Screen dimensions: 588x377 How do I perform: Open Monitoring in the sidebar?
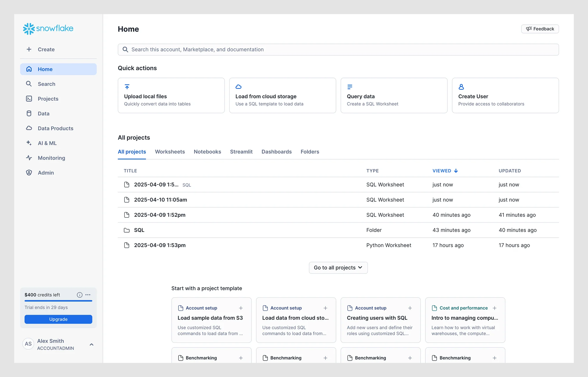pos(58,158)
